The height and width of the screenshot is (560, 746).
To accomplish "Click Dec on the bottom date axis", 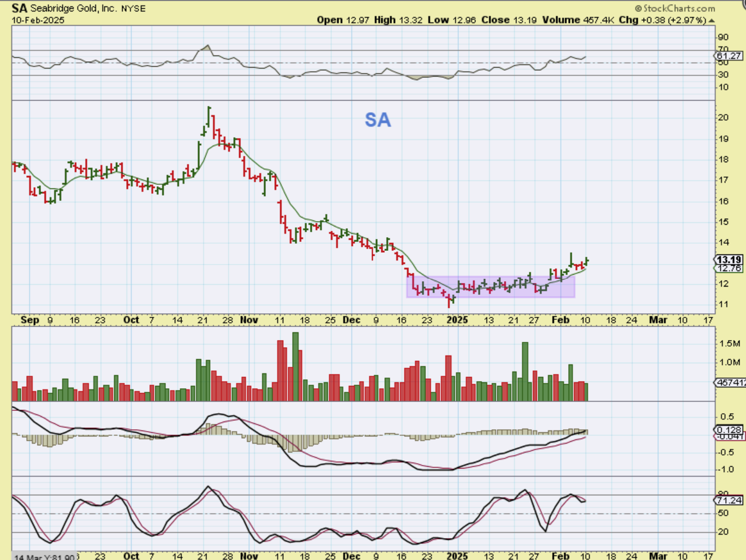I will [x=352, y=556].
